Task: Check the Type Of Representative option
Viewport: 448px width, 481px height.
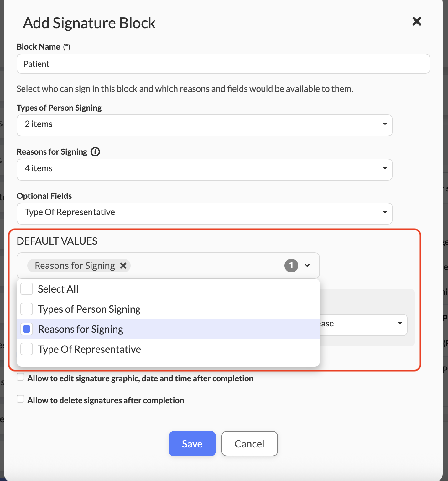Action: pos(27,349)
